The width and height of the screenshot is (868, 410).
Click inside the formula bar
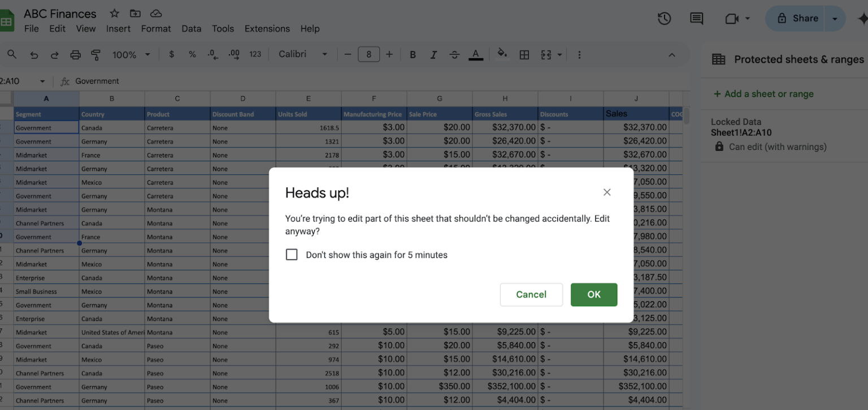[170, 81]
